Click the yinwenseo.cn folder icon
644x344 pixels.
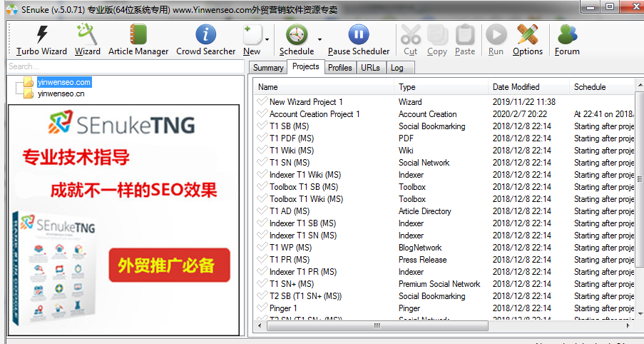tap(29, 93)
